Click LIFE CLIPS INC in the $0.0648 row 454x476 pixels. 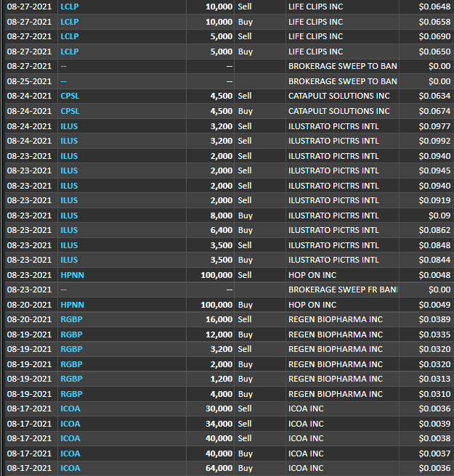click(316, 7)
